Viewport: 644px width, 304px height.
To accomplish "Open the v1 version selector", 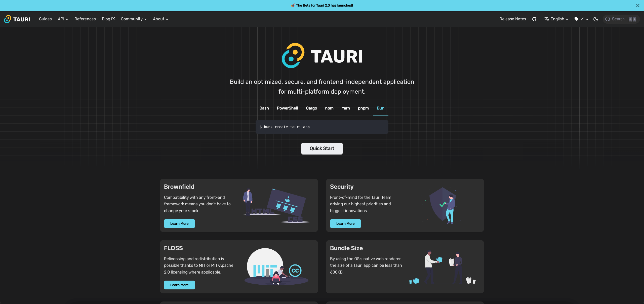I will click(x=582, y=19).
